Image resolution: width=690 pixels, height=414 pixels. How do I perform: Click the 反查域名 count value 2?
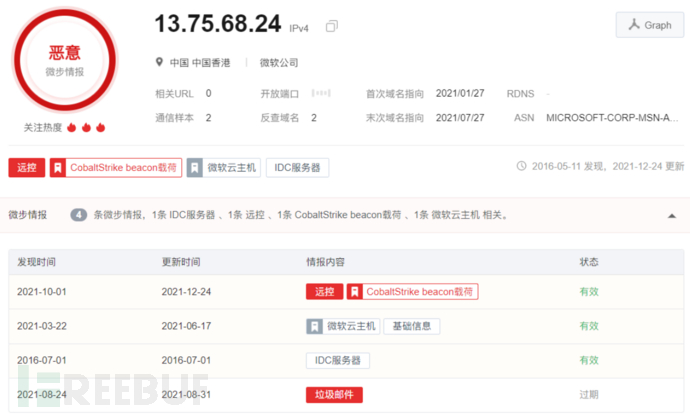314,118
